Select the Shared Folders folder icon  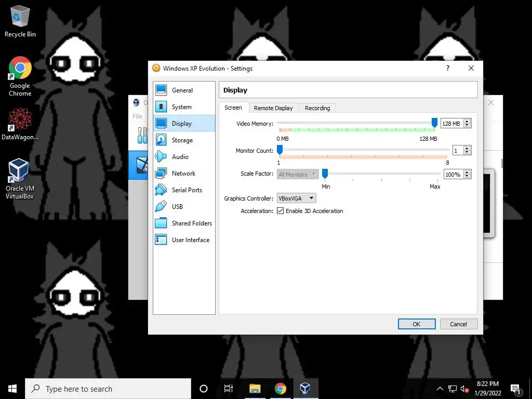point(161,223)
